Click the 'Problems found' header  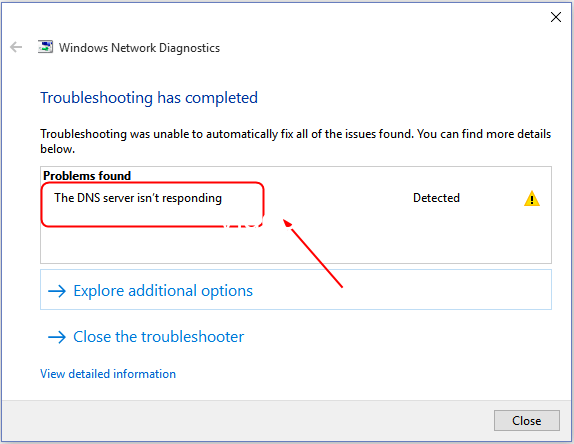coord(87,176)
